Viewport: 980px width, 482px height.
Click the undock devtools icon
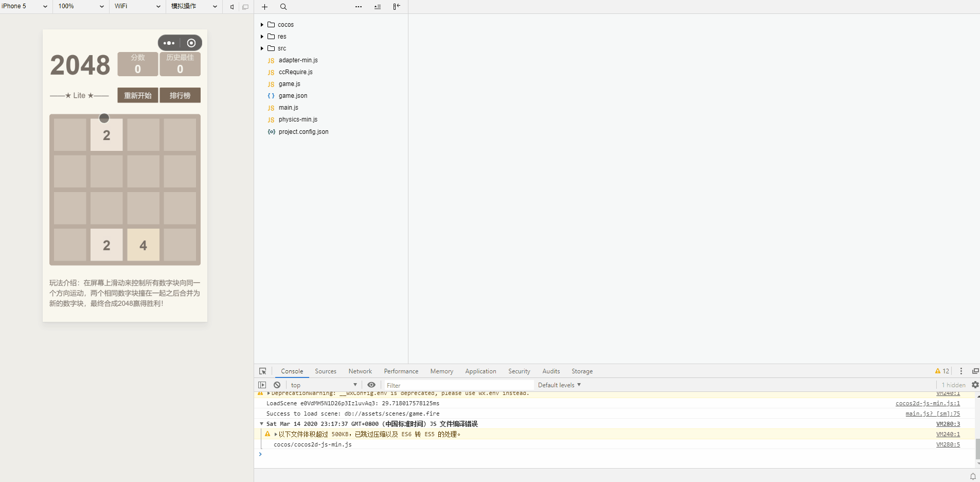click(x=975, y=371)
